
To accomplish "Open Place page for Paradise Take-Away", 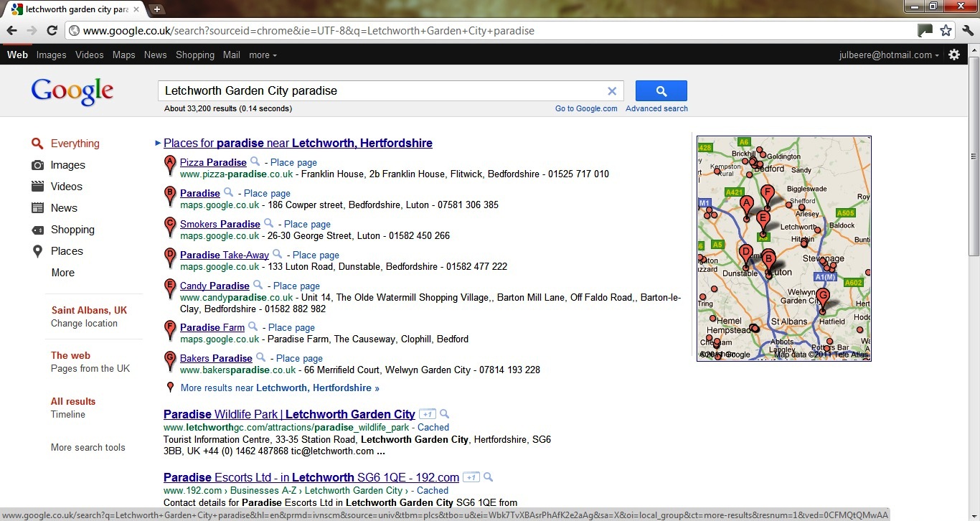I will [316, 255].
